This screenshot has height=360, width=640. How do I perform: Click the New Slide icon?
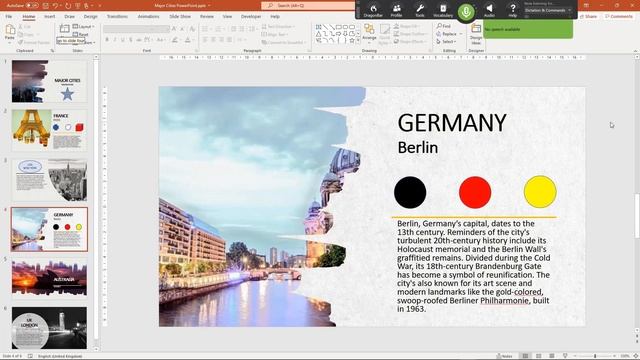64,29
